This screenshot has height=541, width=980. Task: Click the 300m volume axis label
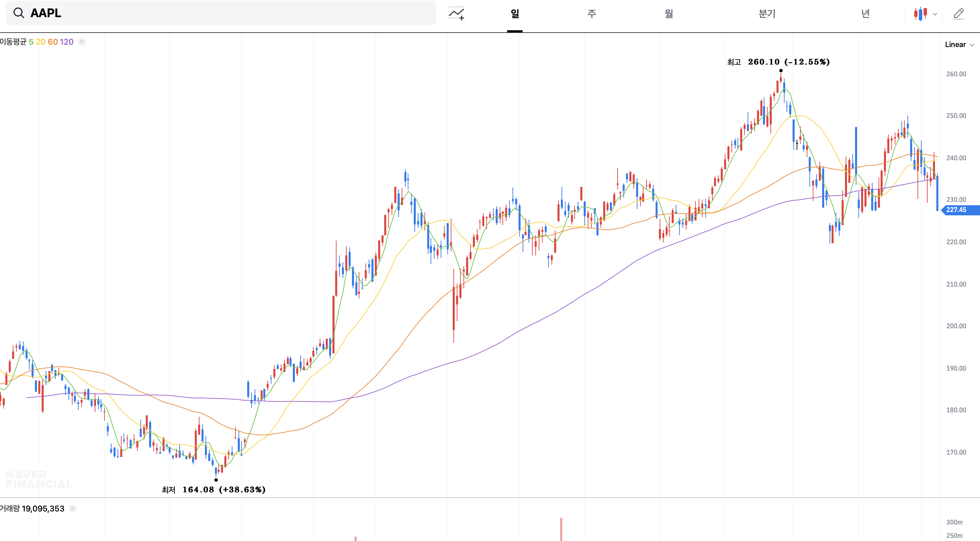click(x=954, y=522)
